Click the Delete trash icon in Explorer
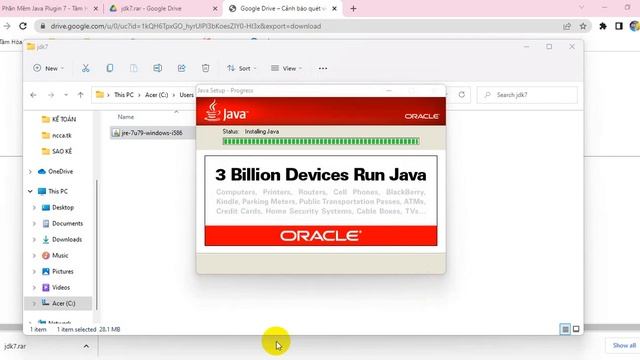The height and width of the screenshot is (360, 640). (205, 68)
